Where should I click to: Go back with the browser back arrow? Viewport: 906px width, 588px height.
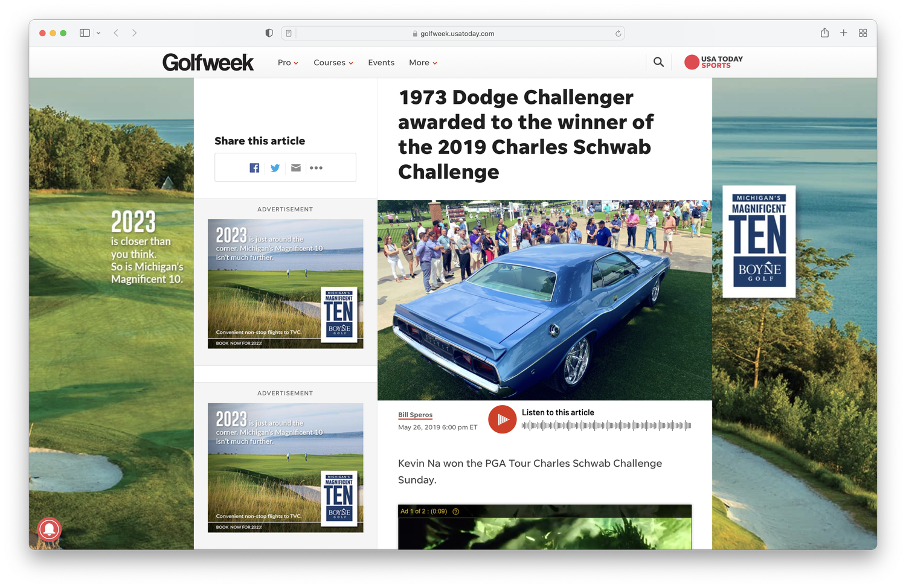click(116, 33)
